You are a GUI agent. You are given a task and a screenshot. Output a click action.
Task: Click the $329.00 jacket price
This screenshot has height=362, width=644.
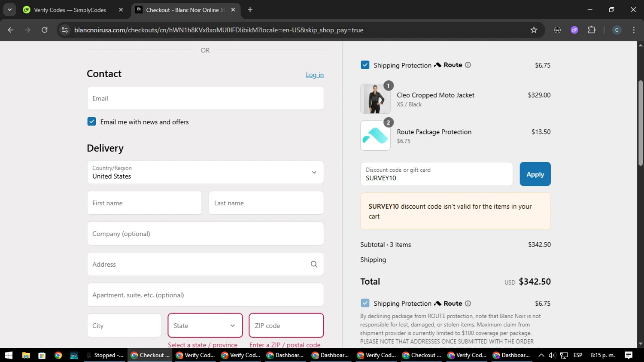pyautogui.click(x=539, y=95)
